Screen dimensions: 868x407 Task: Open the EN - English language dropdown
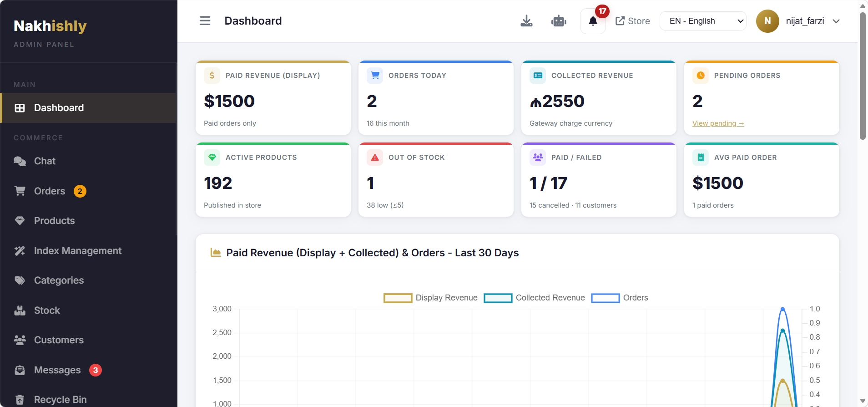[703, 21]
